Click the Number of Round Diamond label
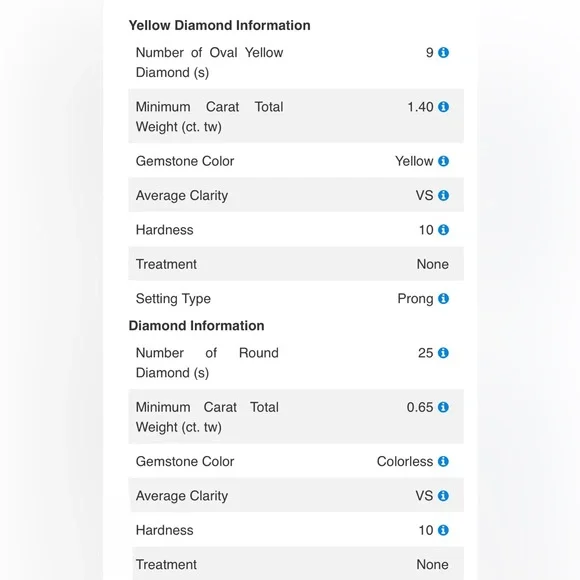 coord(207,363)
